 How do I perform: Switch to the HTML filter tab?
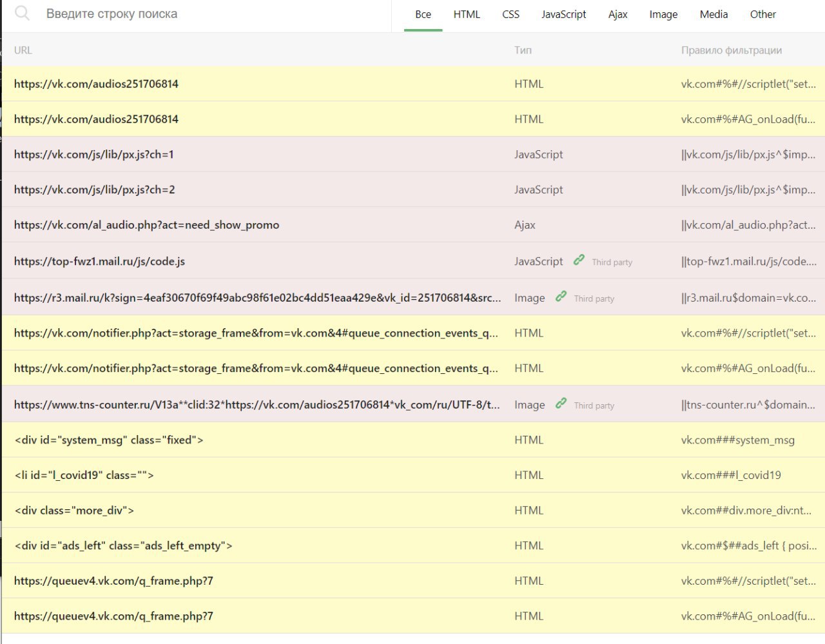(467, 14)
